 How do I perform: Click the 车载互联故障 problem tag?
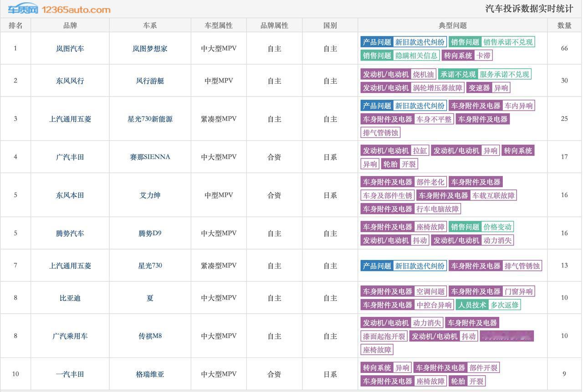coord(493,195)
